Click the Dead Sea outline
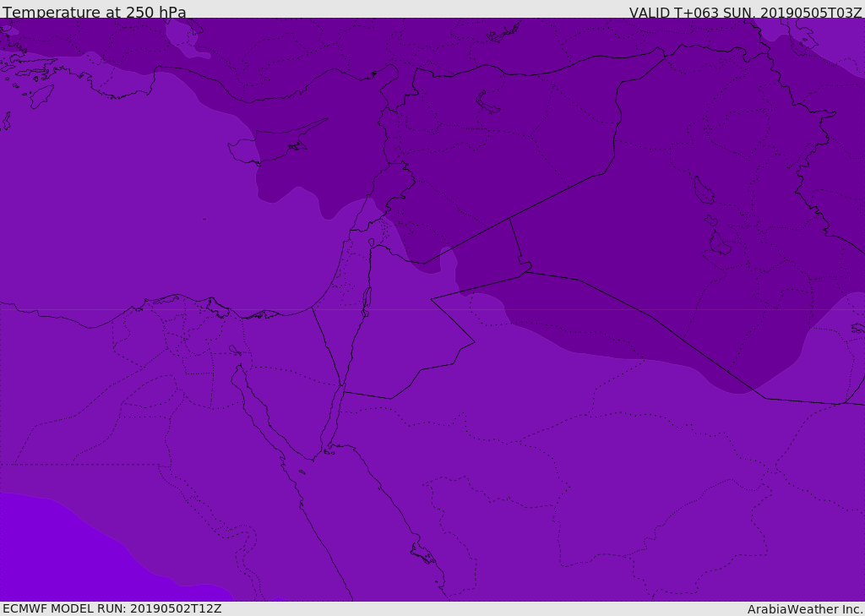 (x=367, y=300)
